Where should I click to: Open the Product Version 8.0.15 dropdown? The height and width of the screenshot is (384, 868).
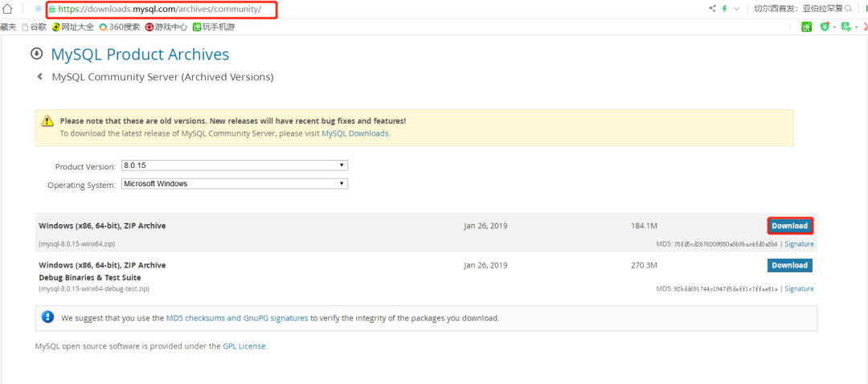pos(235,165)
